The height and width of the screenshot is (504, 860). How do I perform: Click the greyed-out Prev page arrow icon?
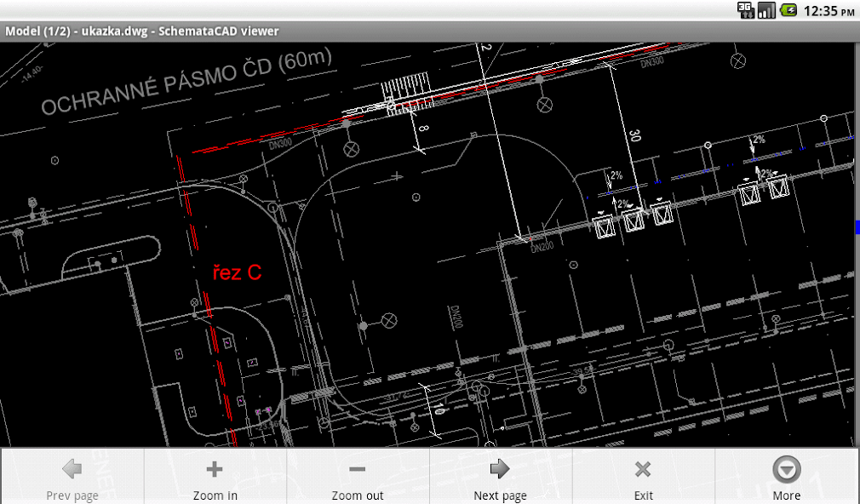(x=71, y=467)
